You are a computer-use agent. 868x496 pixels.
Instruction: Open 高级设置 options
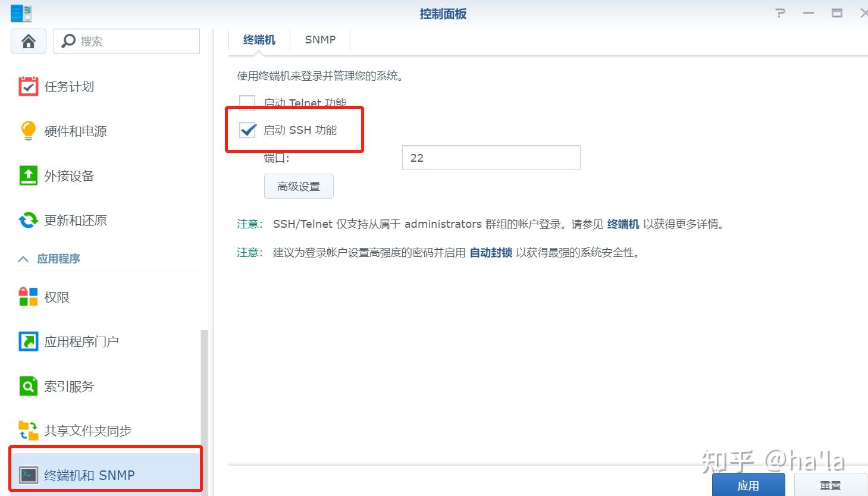click(x=299, y=186)
